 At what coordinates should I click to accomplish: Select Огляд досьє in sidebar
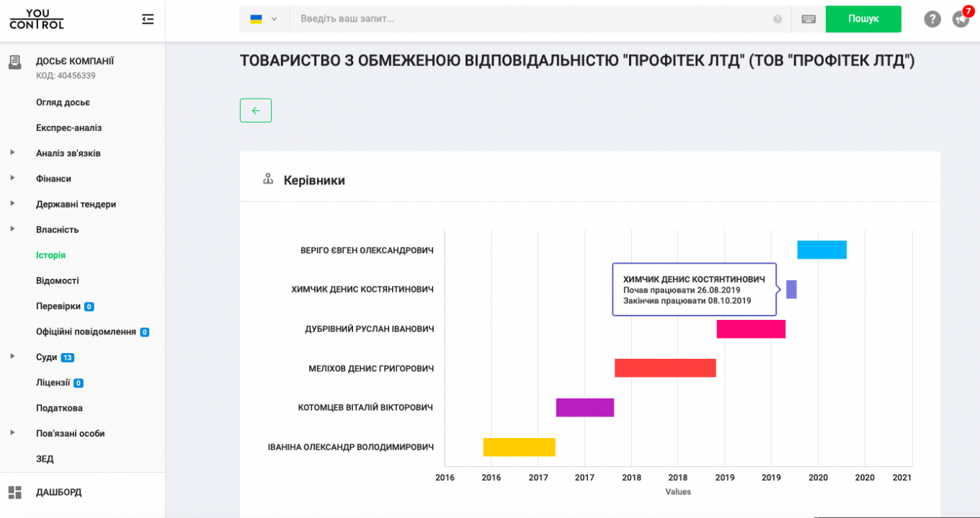point(63,102)
